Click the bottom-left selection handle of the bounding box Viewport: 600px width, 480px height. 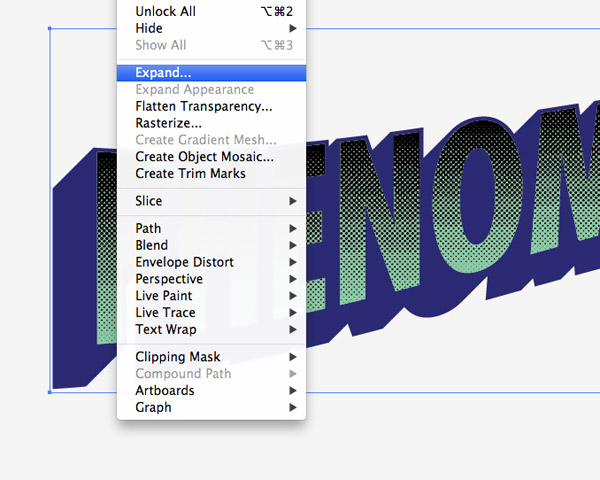coord(50,392)
